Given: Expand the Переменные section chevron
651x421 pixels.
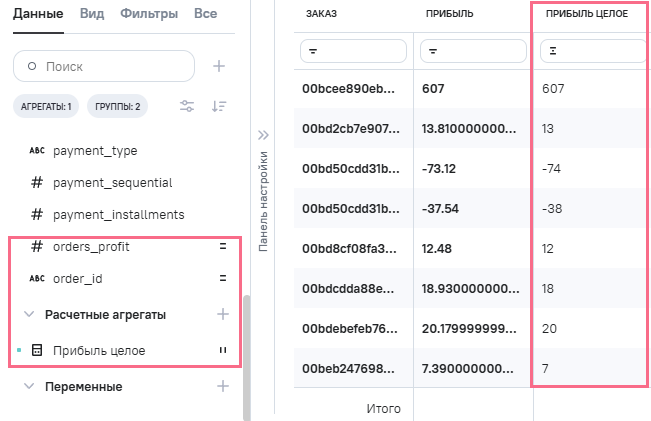Looking at the screenshot, I should (x=28, y=386).
